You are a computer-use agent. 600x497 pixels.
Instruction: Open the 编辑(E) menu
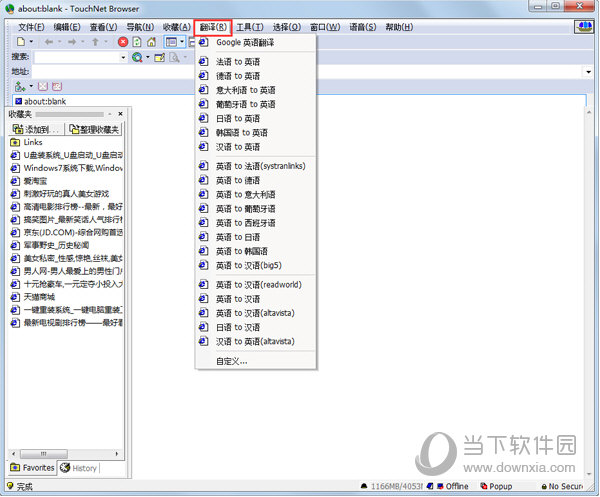[67, 27]
